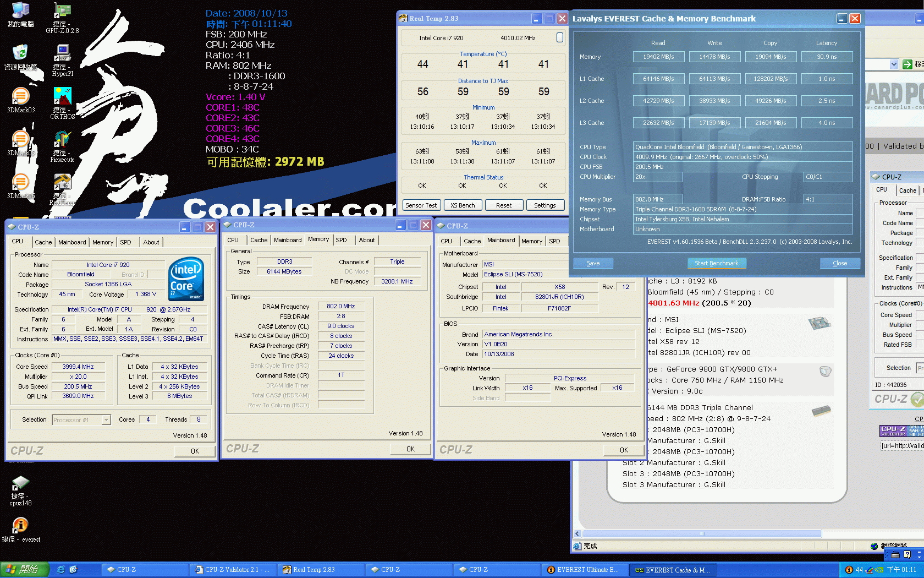
Task: Switch to EVEREST Ultimate taskbar button
Action: click(585, 570)
